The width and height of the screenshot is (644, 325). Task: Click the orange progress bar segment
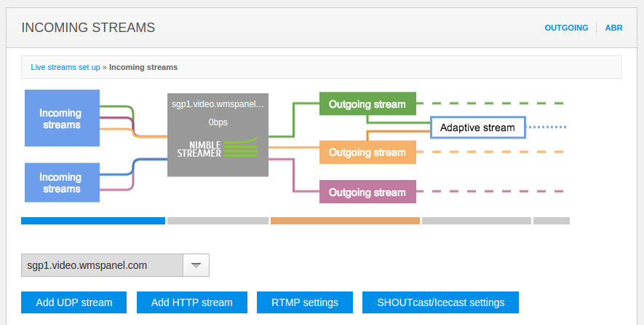tap(345, 221)
